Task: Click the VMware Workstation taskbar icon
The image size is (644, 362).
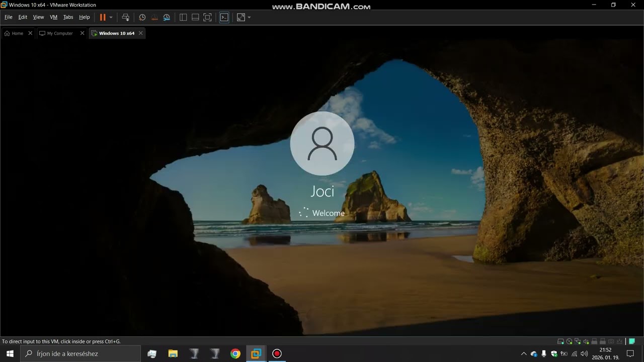Action: [256, 353]
